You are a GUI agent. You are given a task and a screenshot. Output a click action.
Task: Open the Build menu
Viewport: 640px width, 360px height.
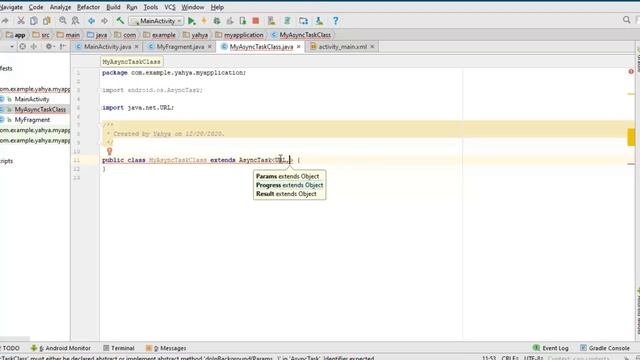pyautogui.click(x=113, y=7)
